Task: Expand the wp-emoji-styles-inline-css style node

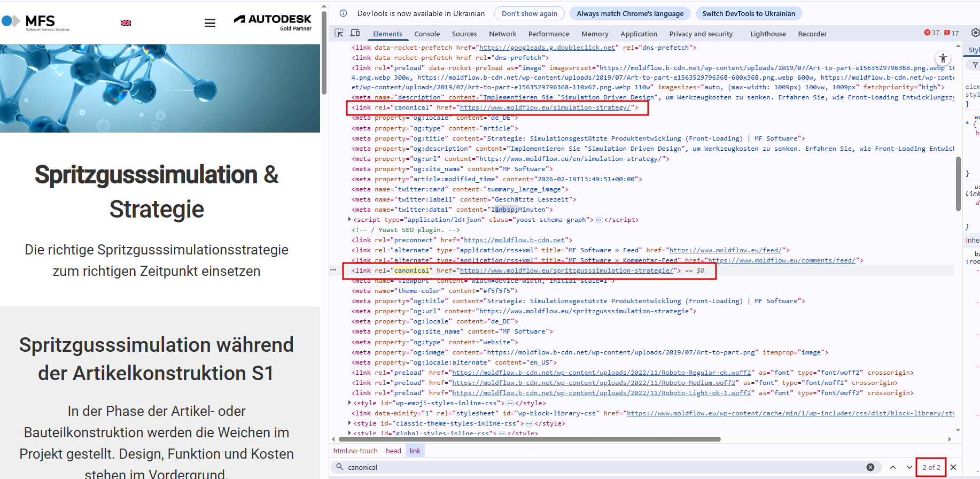Action: (349, 403)
